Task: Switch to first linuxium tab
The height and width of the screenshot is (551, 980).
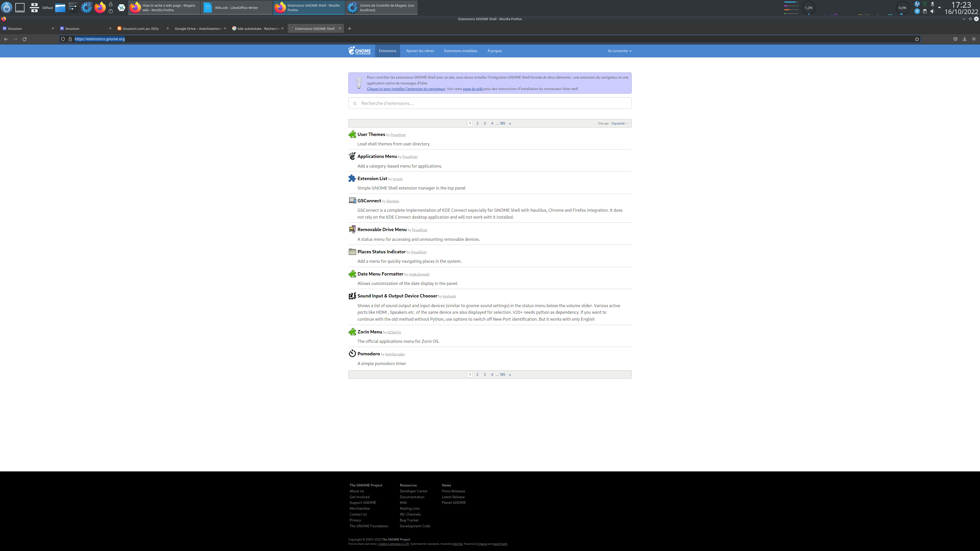Action: coord(29,29)
